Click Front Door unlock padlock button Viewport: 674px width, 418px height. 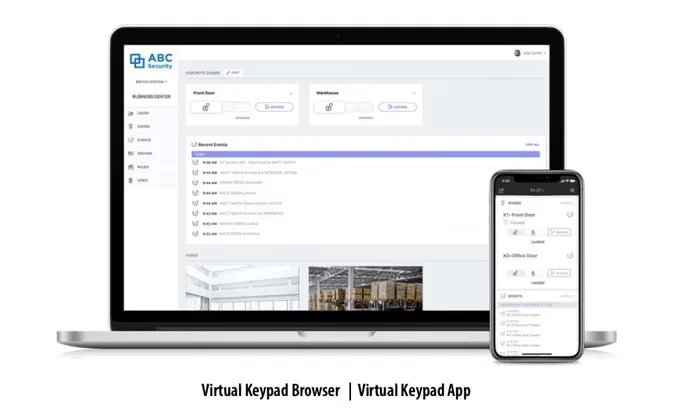tap(206, 107)
